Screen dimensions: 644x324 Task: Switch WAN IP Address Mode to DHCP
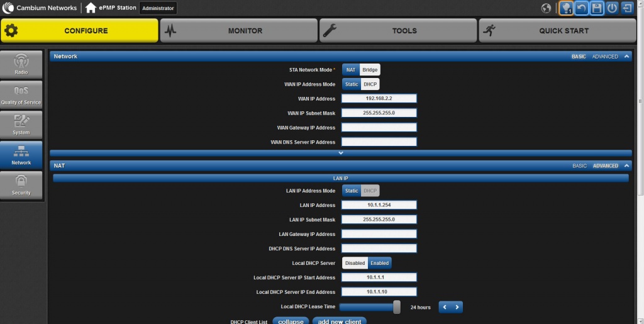pos(370,84)
